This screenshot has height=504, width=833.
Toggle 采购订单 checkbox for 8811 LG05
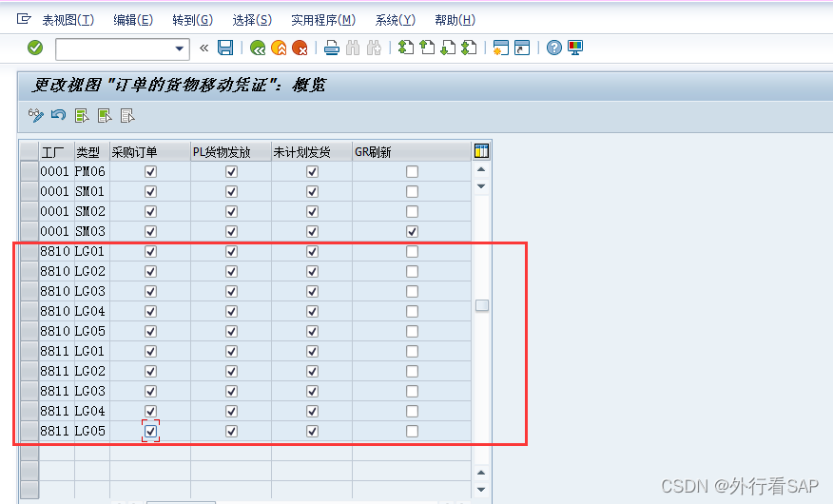150,431
